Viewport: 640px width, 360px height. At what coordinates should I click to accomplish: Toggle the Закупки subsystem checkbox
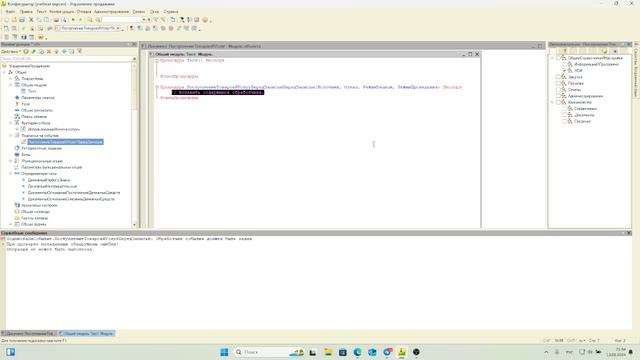pos(559,77)
